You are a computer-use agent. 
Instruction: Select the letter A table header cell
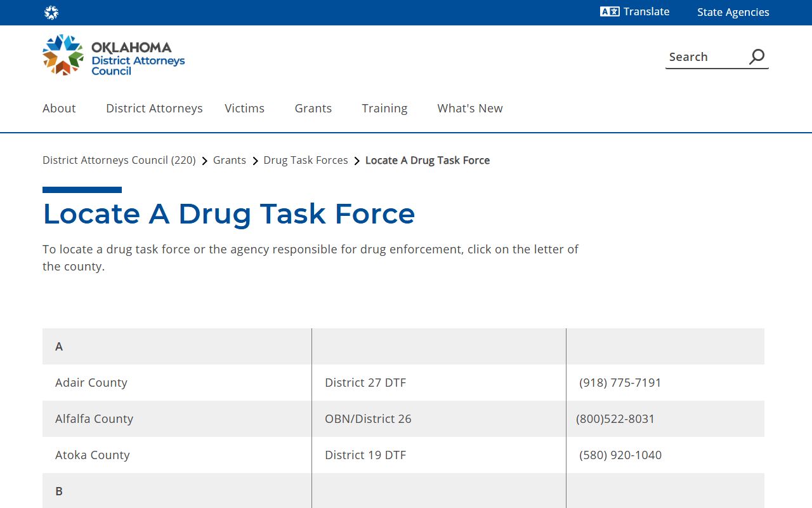(177, 346)
